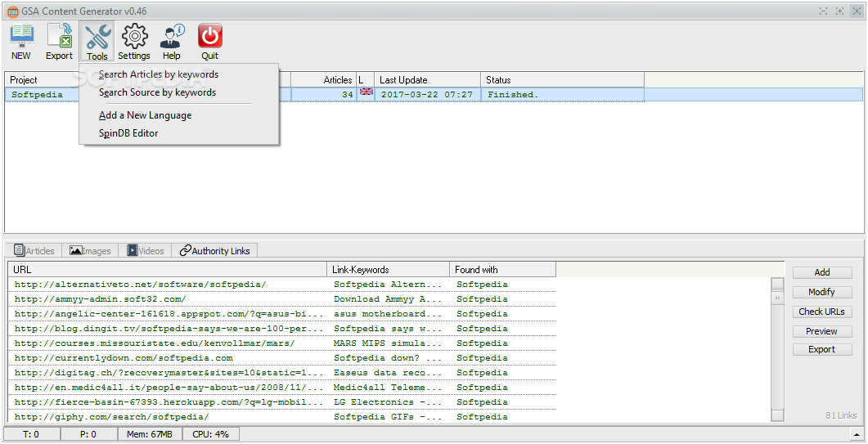Click the links list scrollbar up arrow

[777, 284]
